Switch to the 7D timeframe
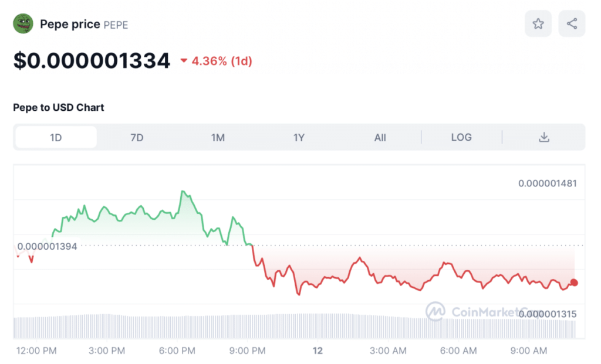This screenshot has height=364, width=601. tap(137, 137)
